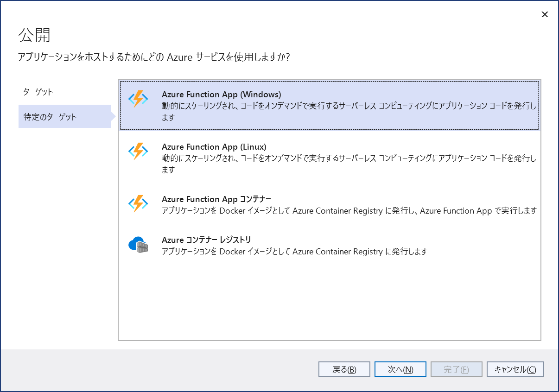Close the 公開 dialog with the X
The image size is (559, 392).
545,14
